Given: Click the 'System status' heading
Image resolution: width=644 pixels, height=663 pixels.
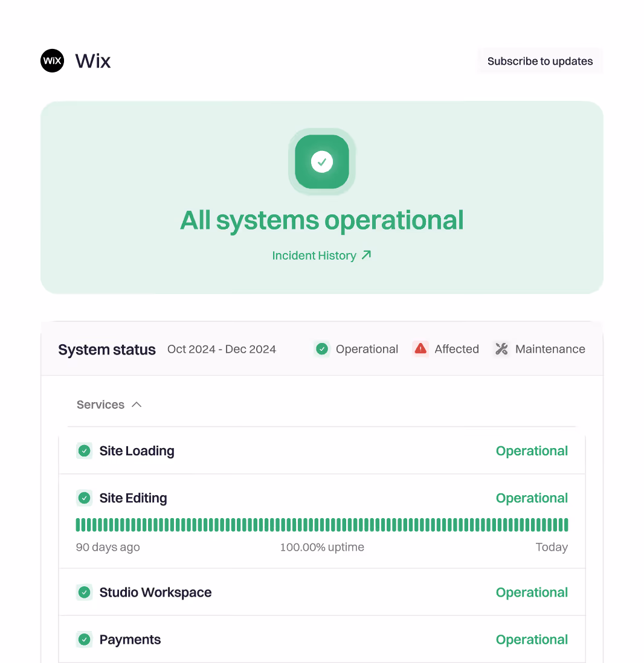Looking at the screenshot, I should click(x=106, y=349).
